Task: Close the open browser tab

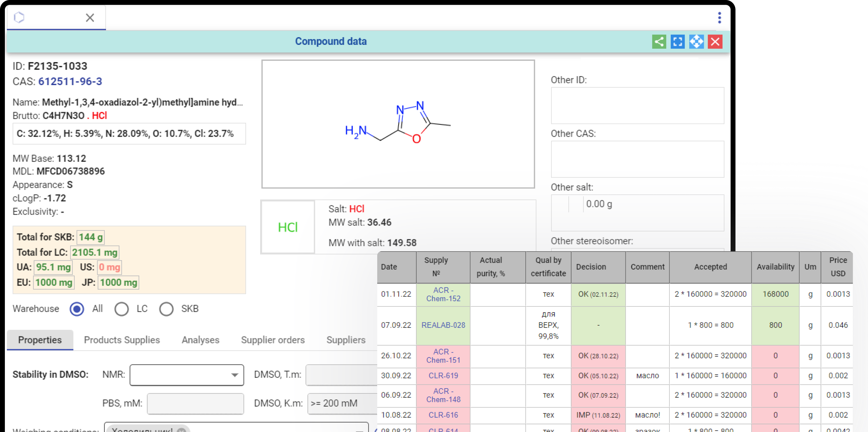Action: pyautogui.click(x=90, y=18)
